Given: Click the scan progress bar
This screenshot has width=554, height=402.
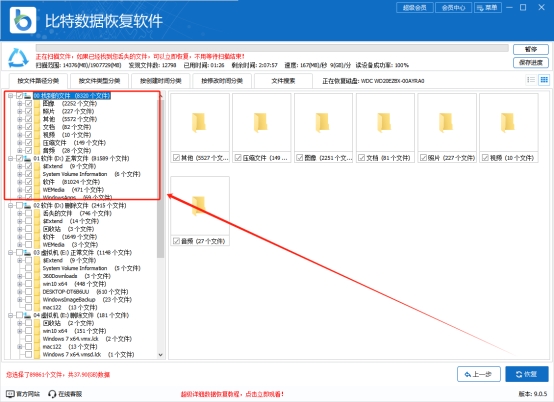Looking at the screenshot, I should 272,48.
